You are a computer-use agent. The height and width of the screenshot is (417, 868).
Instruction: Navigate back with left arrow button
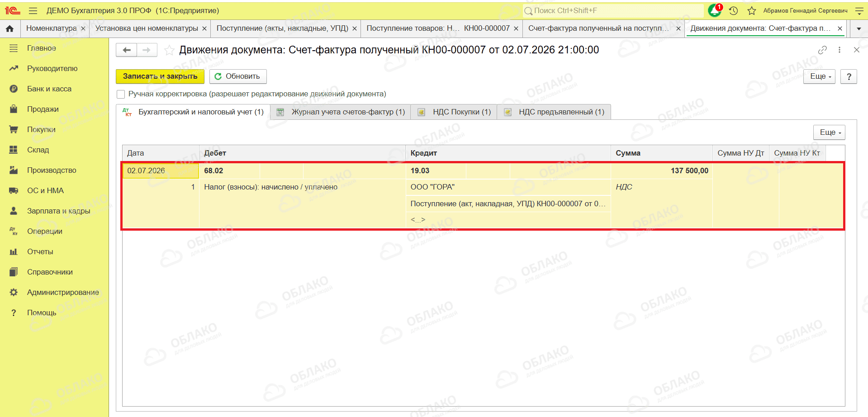(127, 50)
